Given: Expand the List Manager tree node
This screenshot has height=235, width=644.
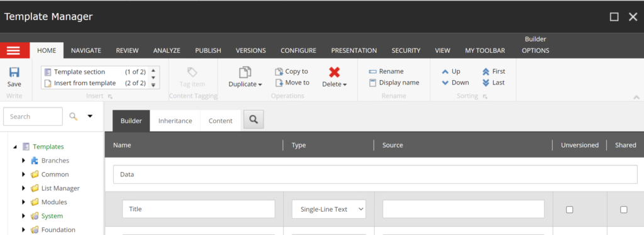Looking at the screenshot, I should (24, 188).
